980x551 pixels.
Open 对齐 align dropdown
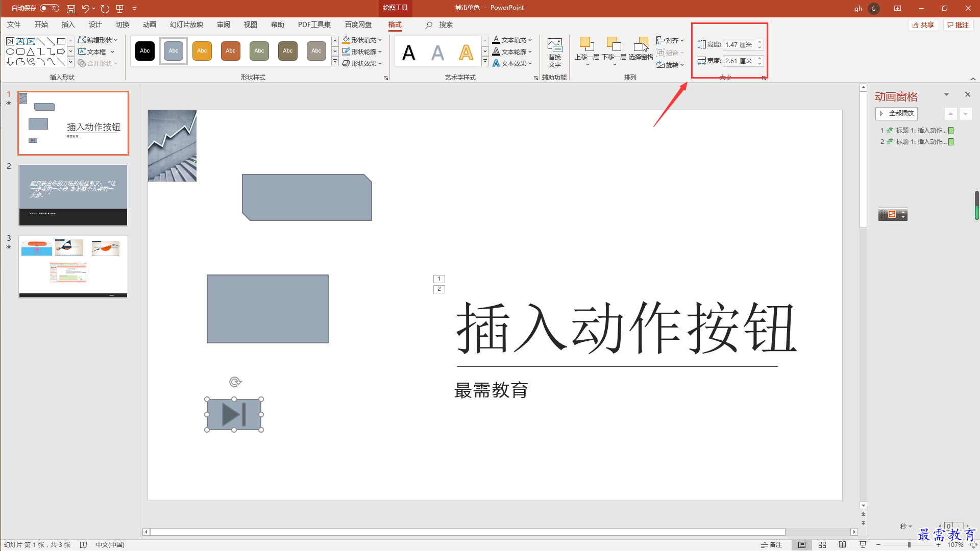[670, 40]
